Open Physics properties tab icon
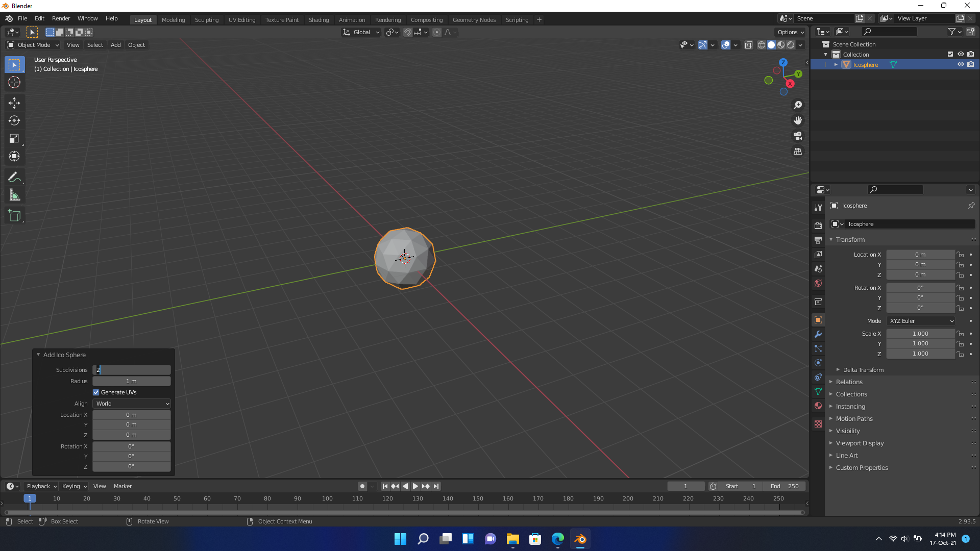980x551 pixels. click(x=818, y=363)
